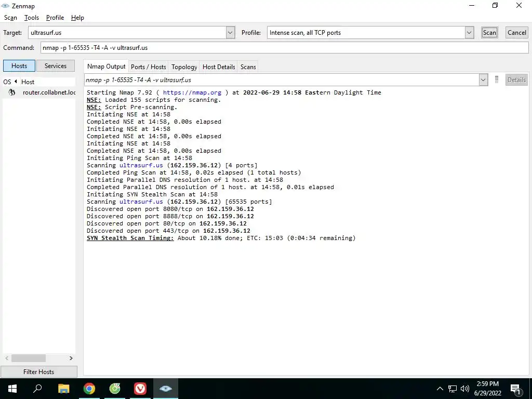Click ultrasurf.us link in Ping Scan line
The height and width of the screenshot is (399, 532).
click(x=141, y=165)
